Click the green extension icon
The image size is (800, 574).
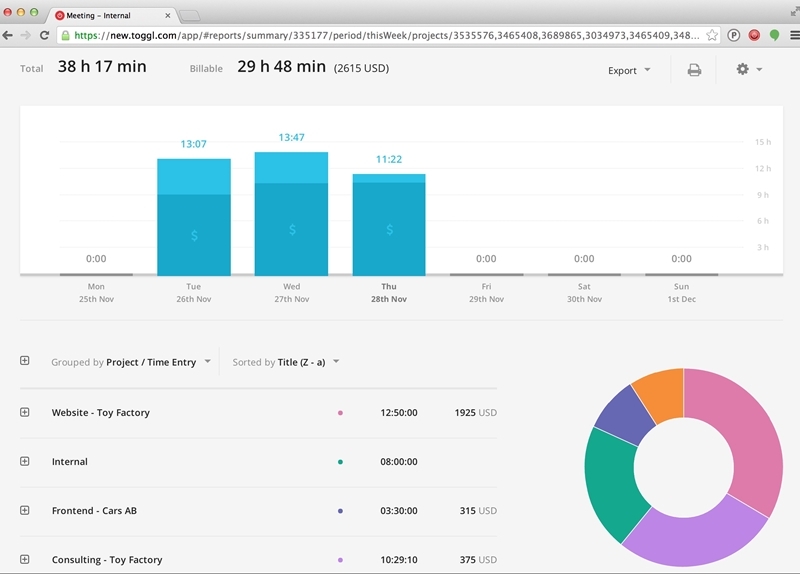(x=774, y=35)
